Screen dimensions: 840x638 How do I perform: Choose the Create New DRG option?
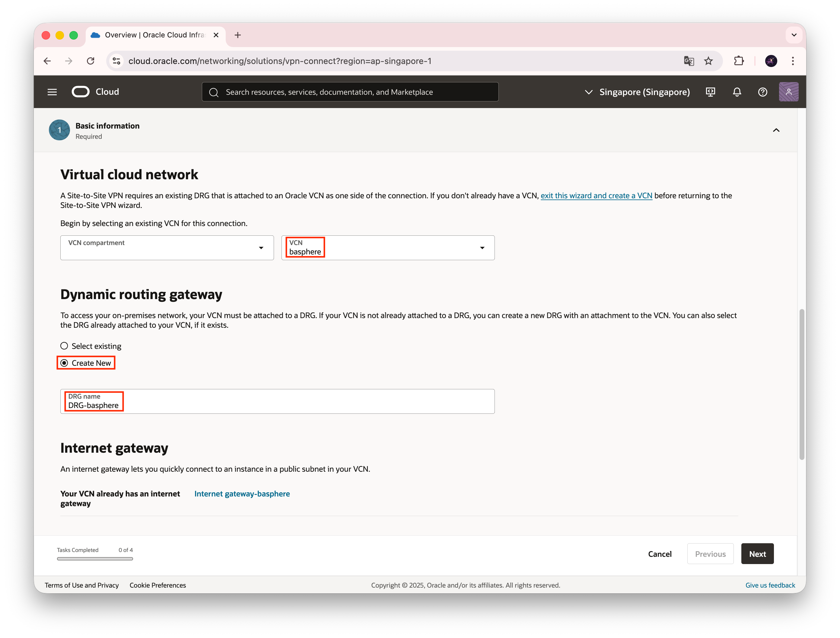[x=64, y=363]
